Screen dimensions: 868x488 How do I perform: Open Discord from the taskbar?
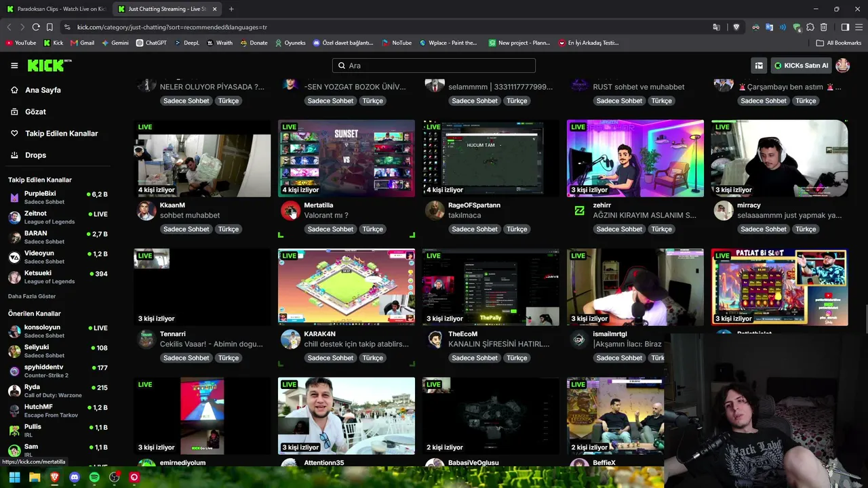click(x=75, y=477)
